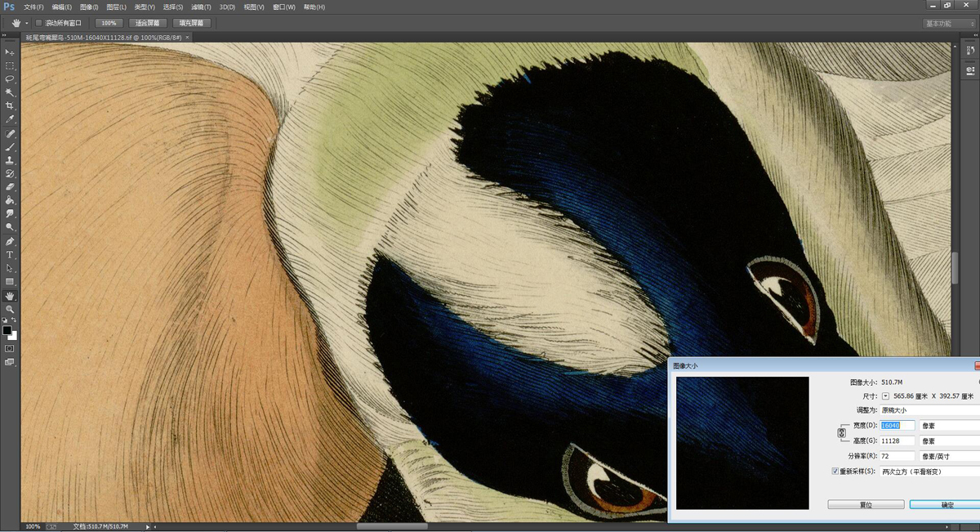Swap foreground and background colors
The image size is (980, 532).
coord(14,321)
